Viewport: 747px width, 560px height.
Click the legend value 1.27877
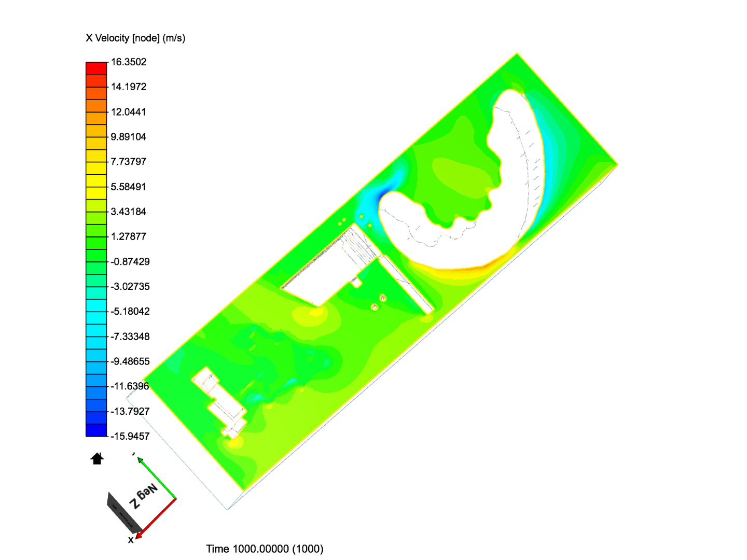click(x=129, y=236)
